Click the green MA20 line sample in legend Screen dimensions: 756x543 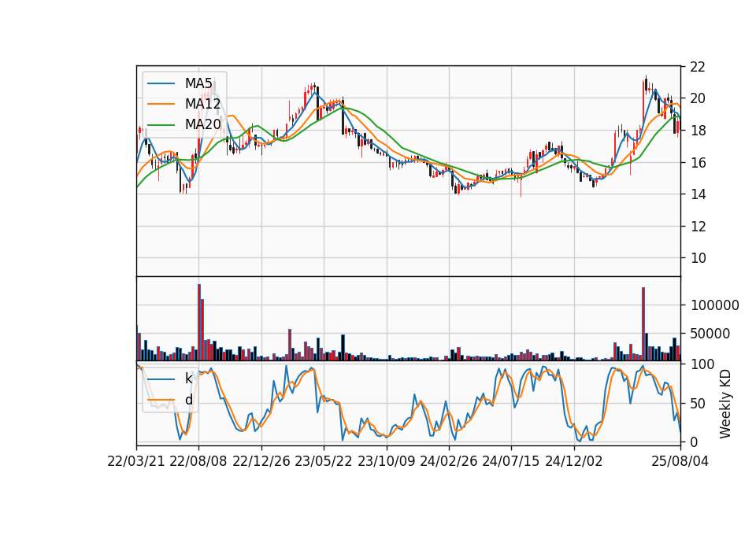pyautogui.click(x=161, y=125)
